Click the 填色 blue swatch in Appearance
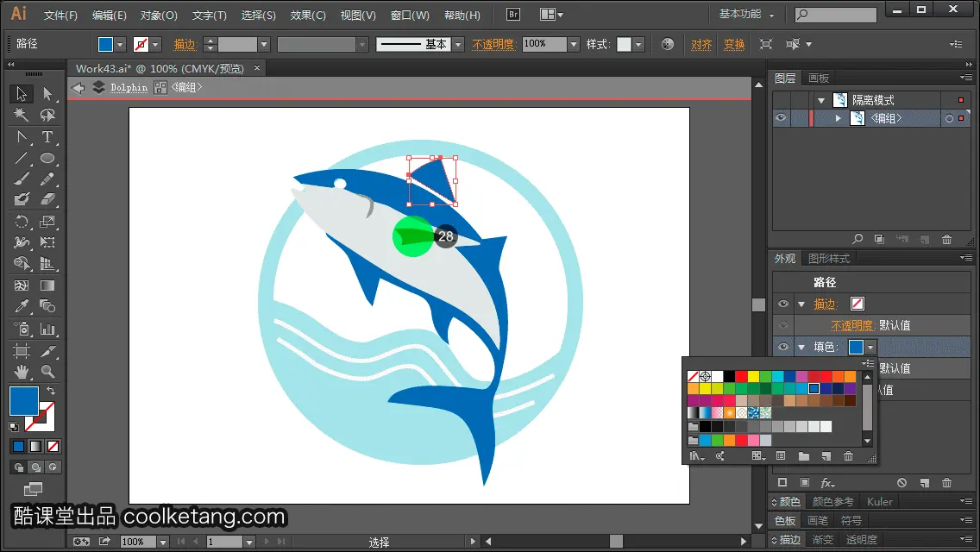 [857, 347]
